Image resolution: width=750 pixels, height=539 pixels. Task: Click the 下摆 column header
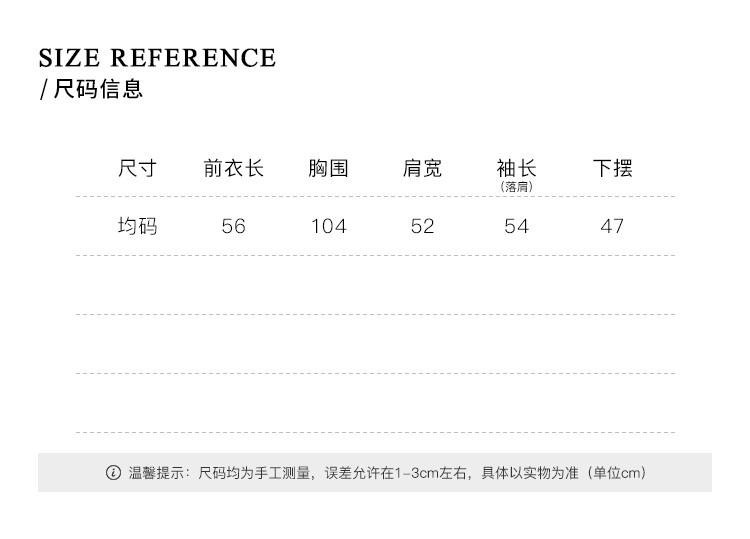(612, 168)
